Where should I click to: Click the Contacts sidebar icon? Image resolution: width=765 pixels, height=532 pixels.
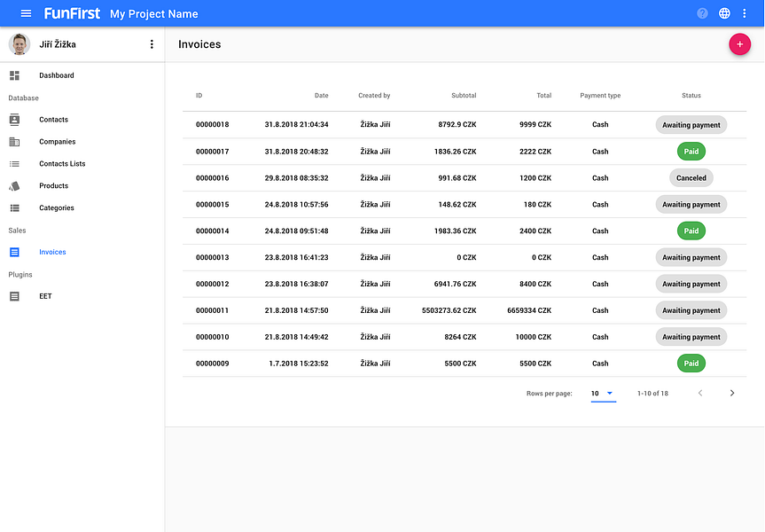pyautogui.click(x=15, y=120)
